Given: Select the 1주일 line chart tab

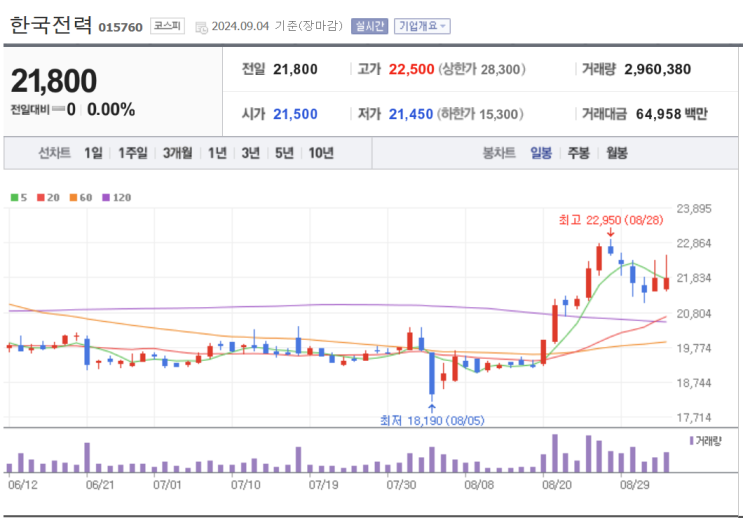Looking at the screenshot, I should pyautogui.click(x=132, y=153).
